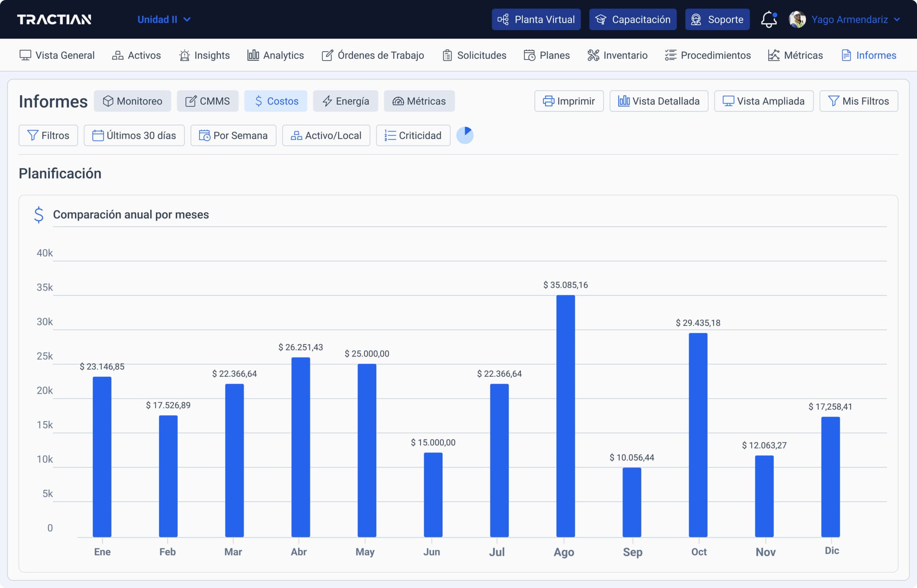Viewport: 917px width, 588px height.
Task: Open Capacitación training section
Action: pyautogui.click(x=633, y=19)
